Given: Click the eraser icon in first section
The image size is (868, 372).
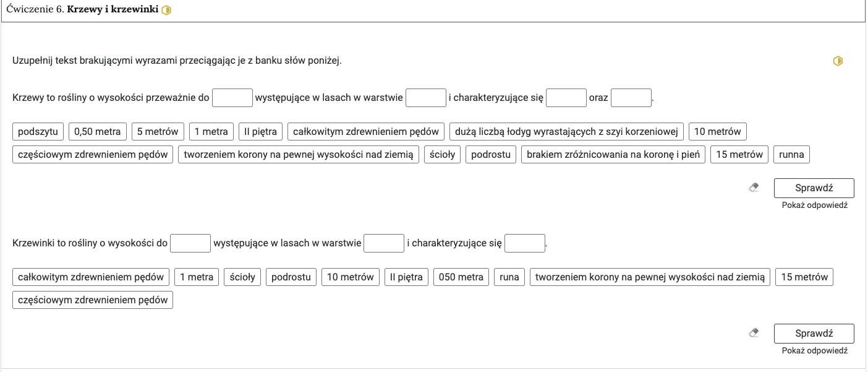Looking at the screenshot, I should [753, 188].
